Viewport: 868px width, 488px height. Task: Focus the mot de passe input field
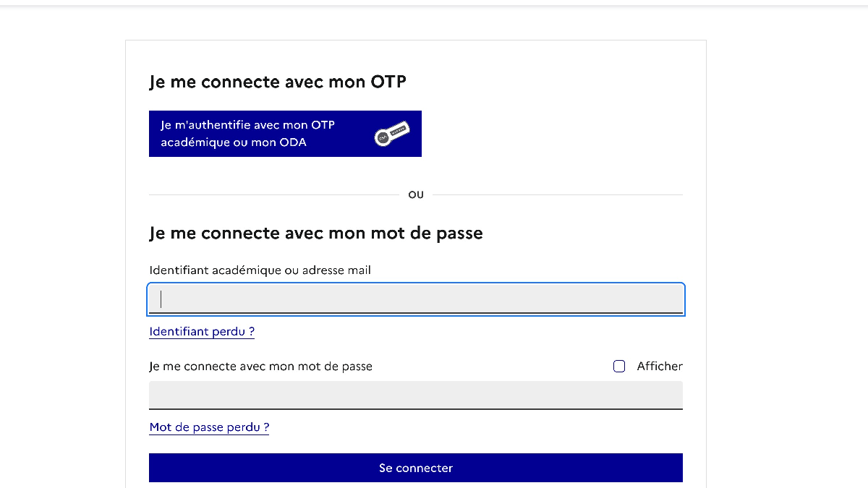pyautogui.click(x=416, y=395)
